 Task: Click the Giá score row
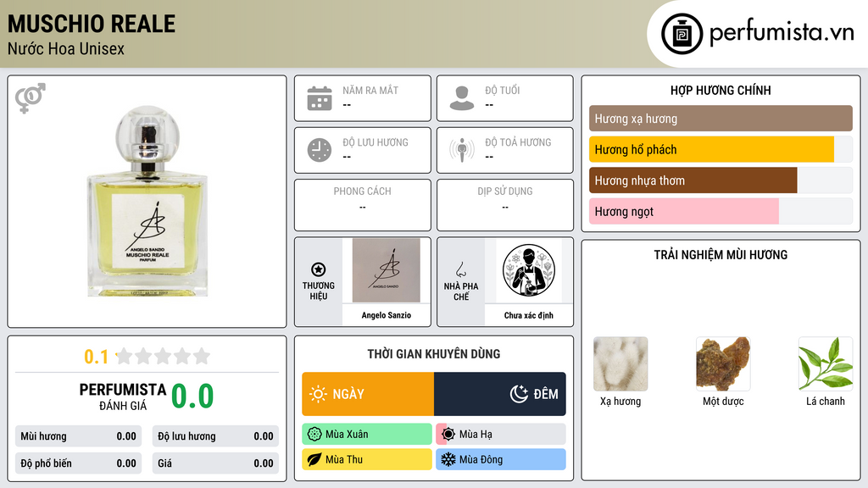click(x=215, y=463)
